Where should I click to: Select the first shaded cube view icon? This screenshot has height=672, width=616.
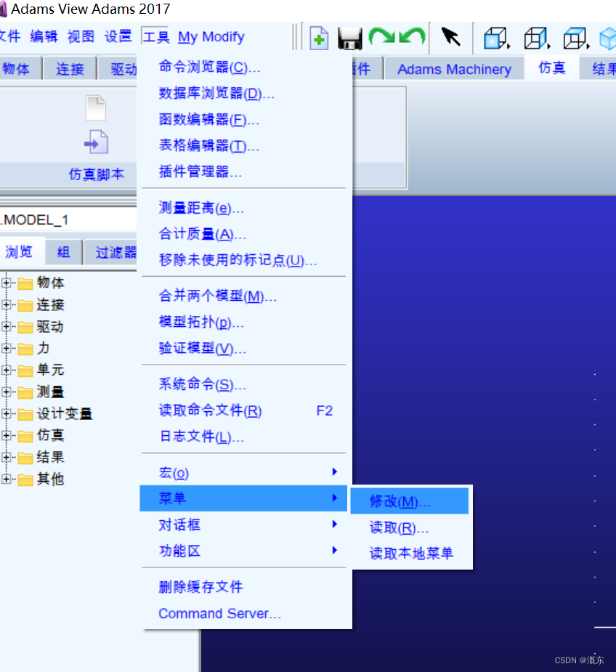(494, 38)
